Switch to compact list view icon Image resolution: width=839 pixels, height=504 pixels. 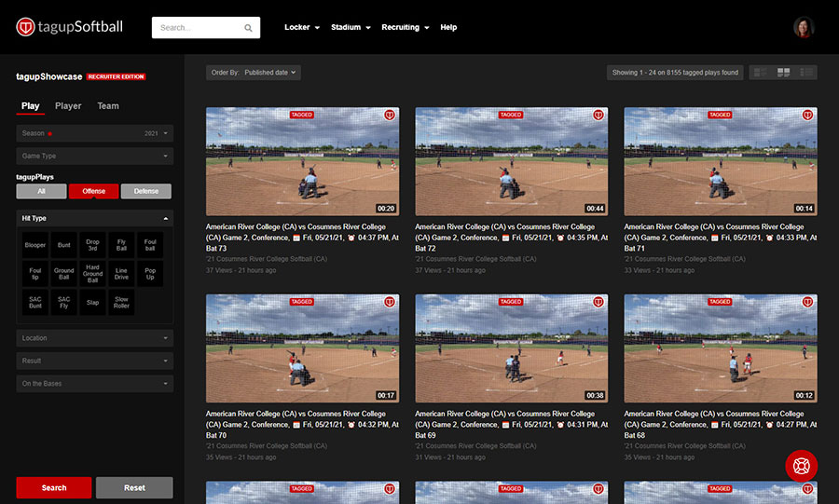point(806,72)
